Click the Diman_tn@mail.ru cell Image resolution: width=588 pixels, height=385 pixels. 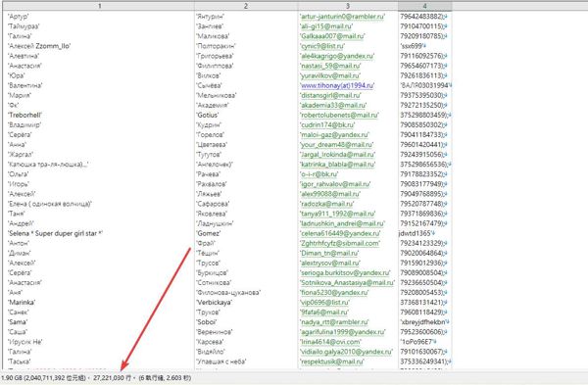pos(329,253)
